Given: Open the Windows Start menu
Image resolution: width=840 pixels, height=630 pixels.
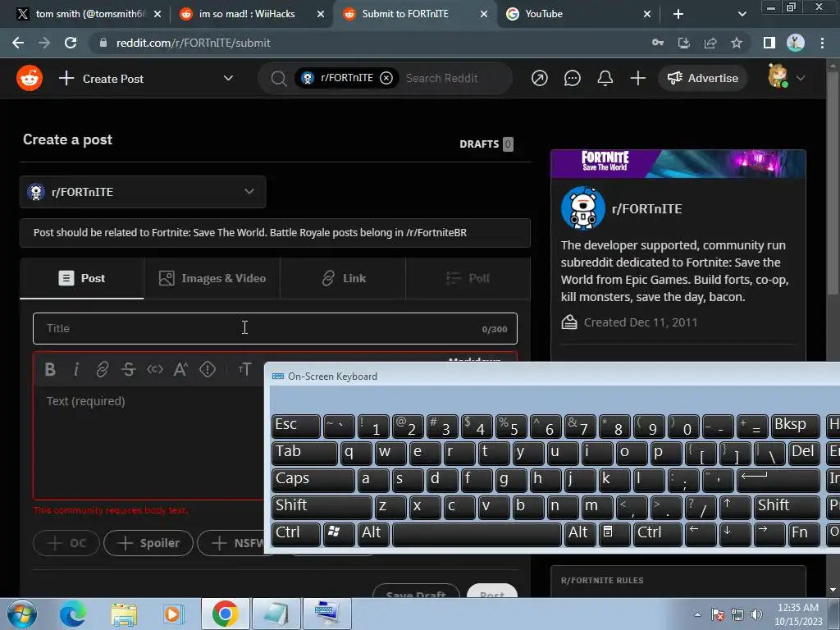Looking at the screenshot, I should (x=22, y=614).
